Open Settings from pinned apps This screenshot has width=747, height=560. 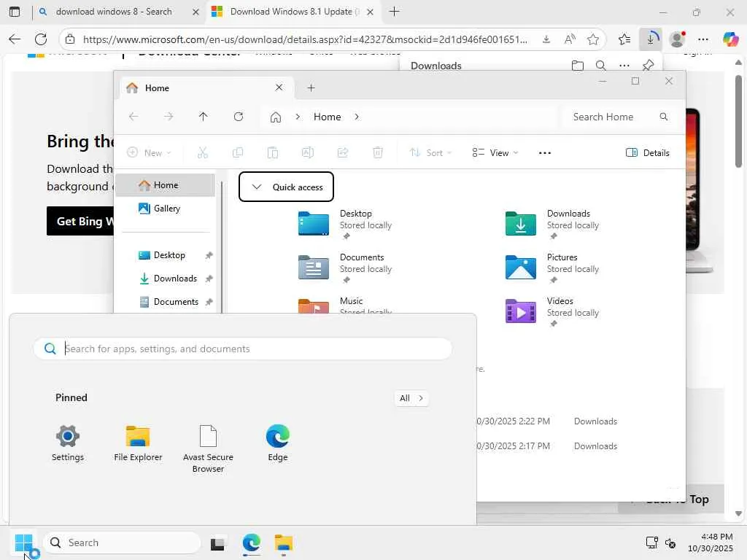click(x=68, y=443)
